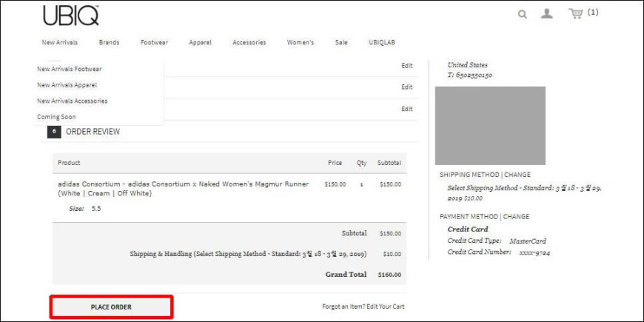This screenshot has height=322, width=644.
Task: Click the Product column header
Action: 69,163
